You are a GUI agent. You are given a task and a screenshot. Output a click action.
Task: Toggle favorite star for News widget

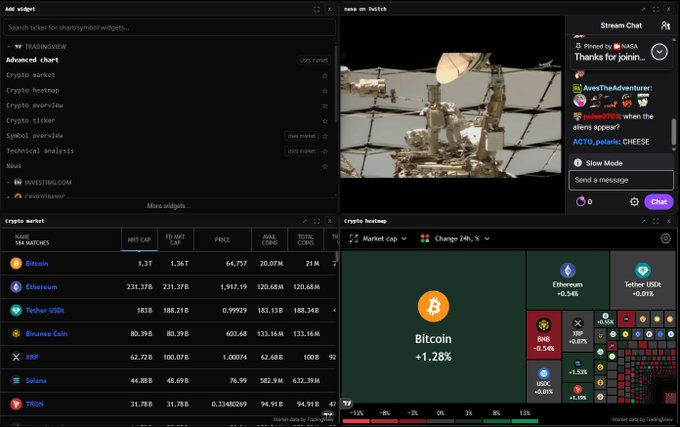[x=325, y=166]
